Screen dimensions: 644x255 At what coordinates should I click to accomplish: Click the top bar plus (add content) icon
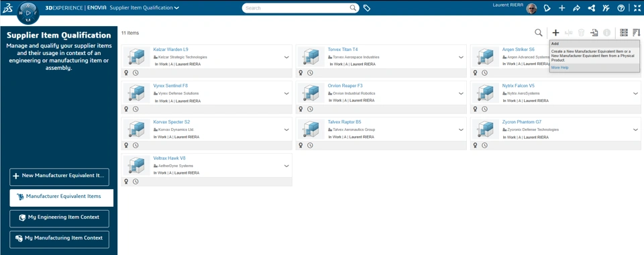pos(562,8)
